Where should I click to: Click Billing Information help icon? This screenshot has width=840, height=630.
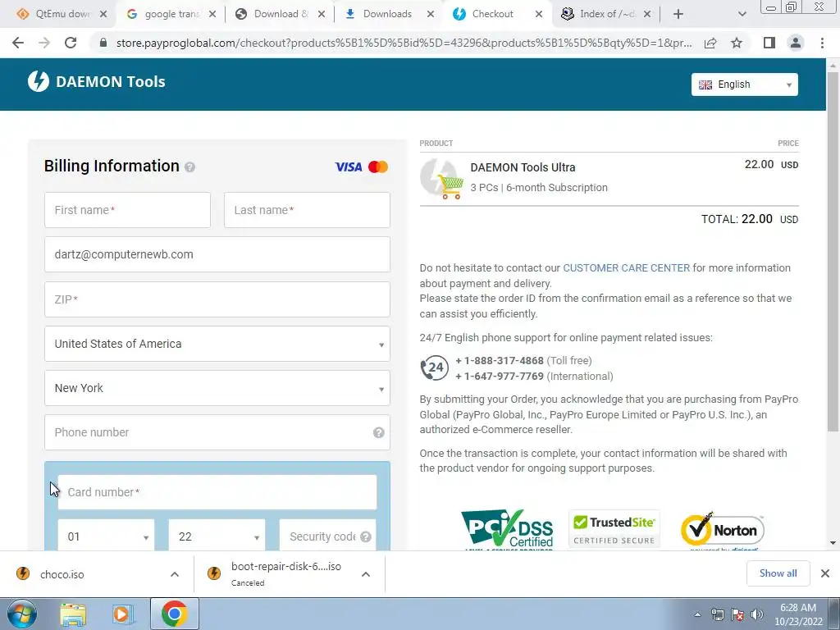189,167
